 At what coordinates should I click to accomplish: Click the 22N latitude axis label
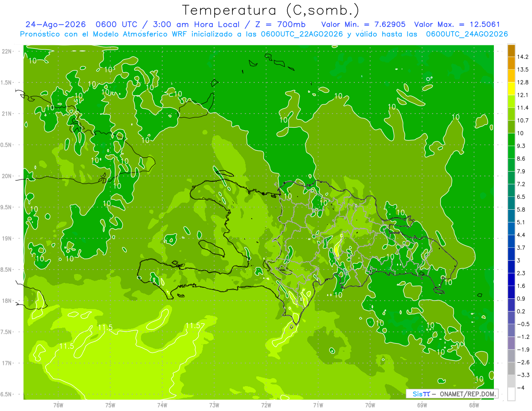tap(7, 51)
